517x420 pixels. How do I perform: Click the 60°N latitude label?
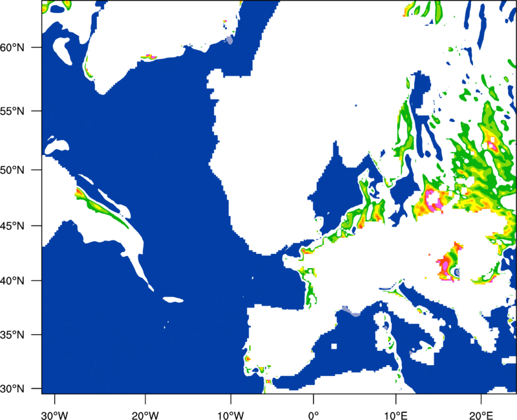pyautogui.click(x=12, y=47)
